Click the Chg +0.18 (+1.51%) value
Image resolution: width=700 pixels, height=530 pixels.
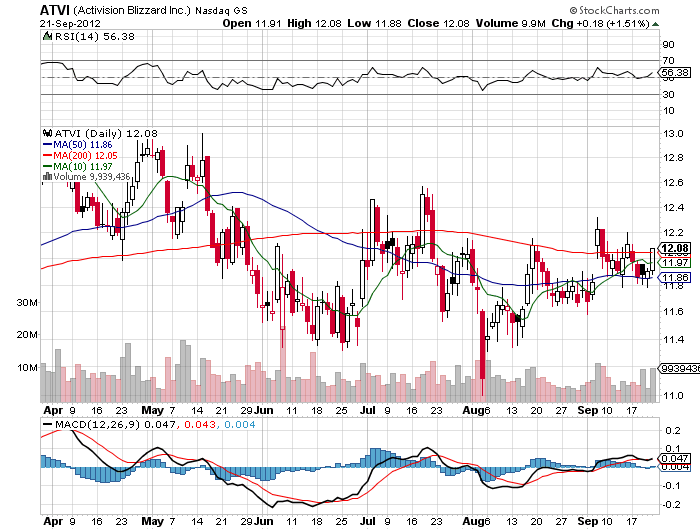[600, 23]
